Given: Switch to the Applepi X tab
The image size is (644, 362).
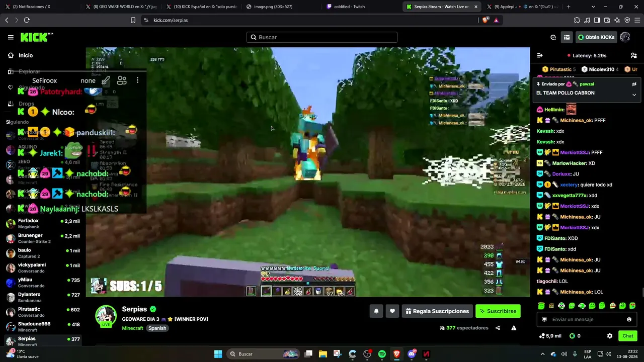Looking at the screenshot, I should click(522, 7).
